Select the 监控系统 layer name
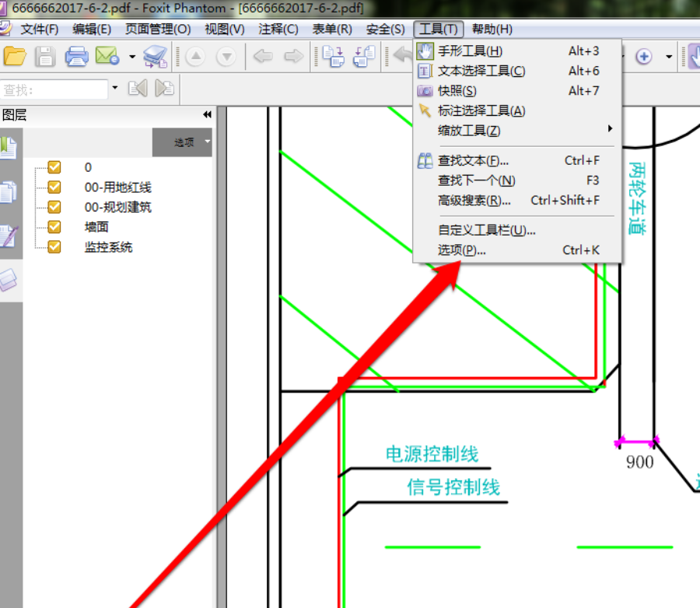Viewport: 700px width, 608px height. (108, 247)
